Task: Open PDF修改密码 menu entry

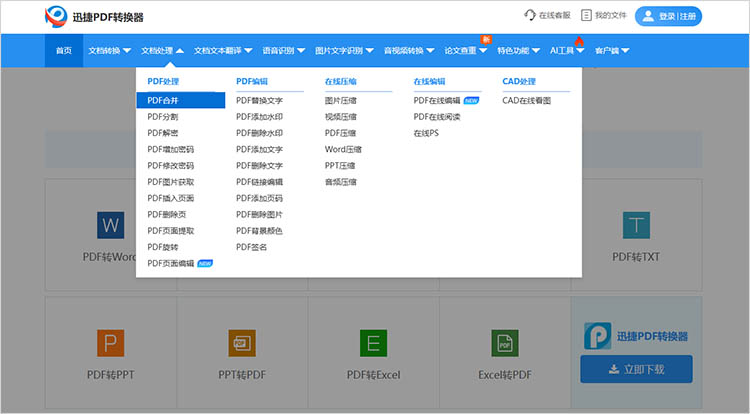Action: pyautogui.click(x=171, y=165)
